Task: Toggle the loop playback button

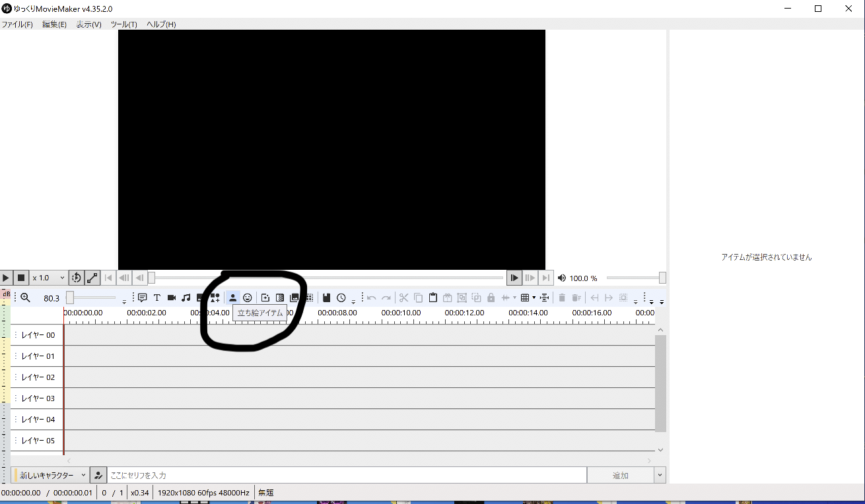Action: (76, 278)
